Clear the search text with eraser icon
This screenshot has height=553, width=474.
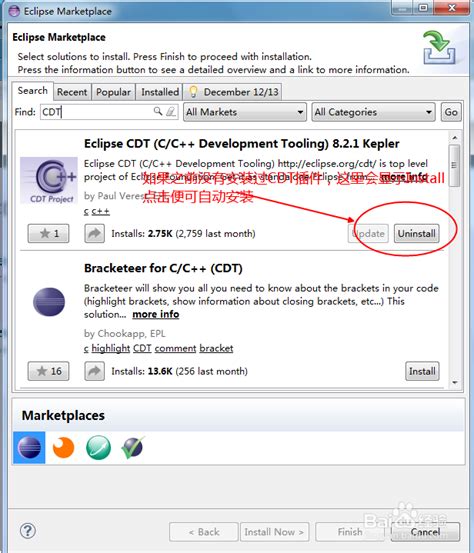coord(171,112)
